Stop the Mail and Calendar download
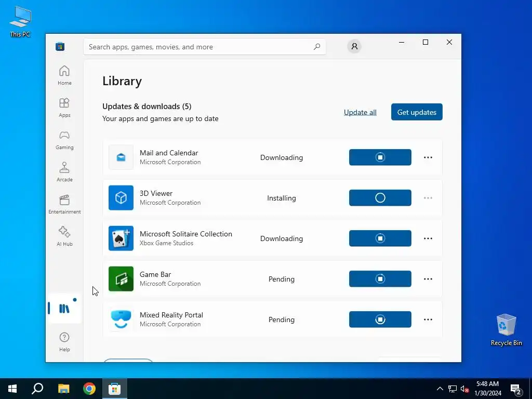 point(380,157)
